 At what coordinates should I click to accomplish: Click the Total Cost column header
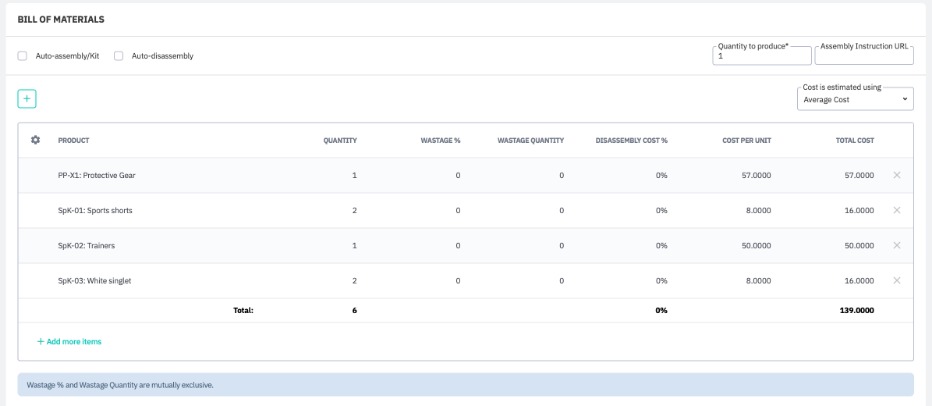pos(854,140)
